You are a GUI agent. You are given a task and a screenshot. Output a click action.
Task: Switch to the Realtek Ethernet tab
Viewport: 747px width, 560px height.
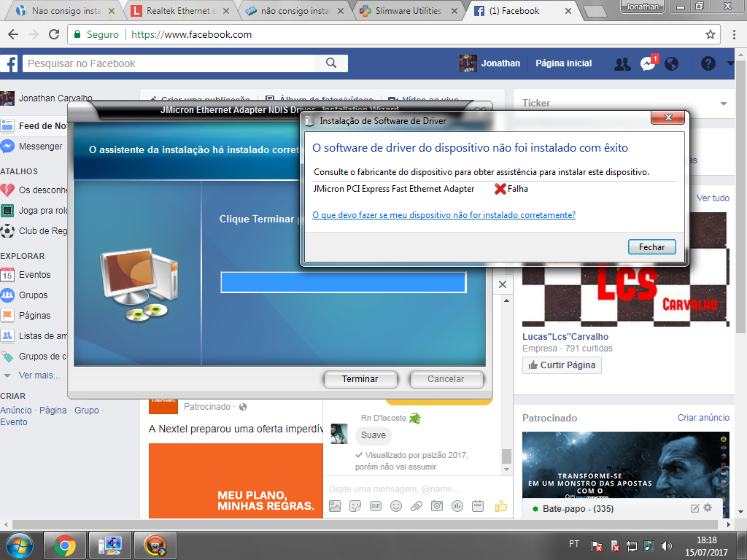181,10
